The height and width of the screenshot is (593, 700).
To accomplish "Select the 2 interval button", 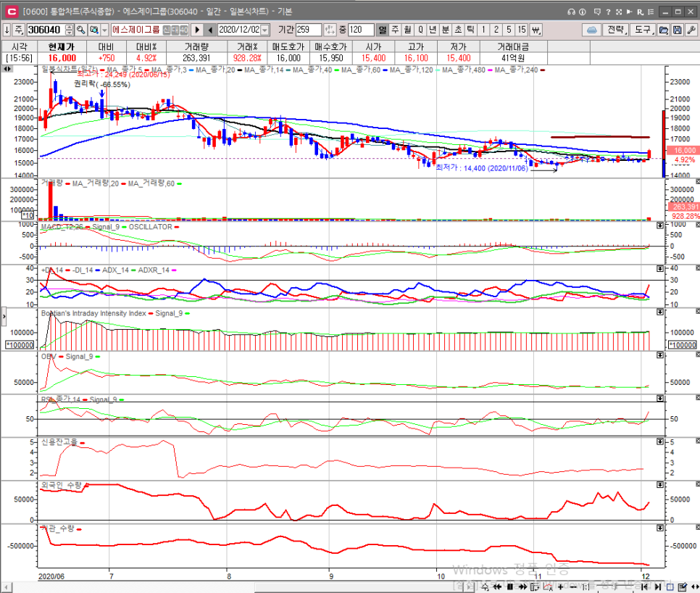I will 496,30.
